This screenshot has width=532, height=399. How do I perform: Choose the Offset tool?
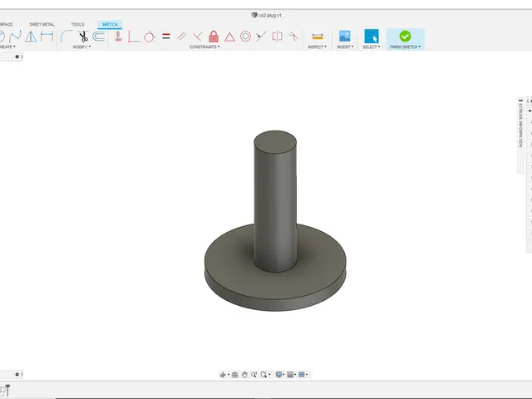tap(99, 37)
